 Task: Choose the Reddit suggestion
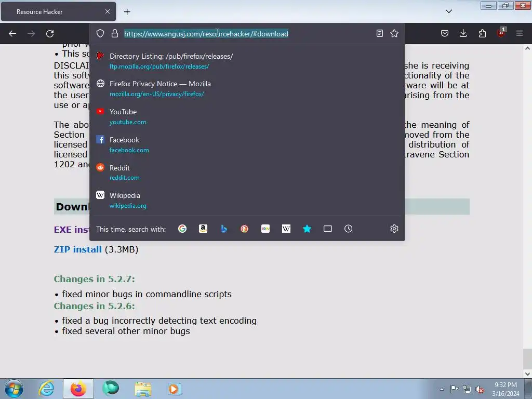pos(247,172)
